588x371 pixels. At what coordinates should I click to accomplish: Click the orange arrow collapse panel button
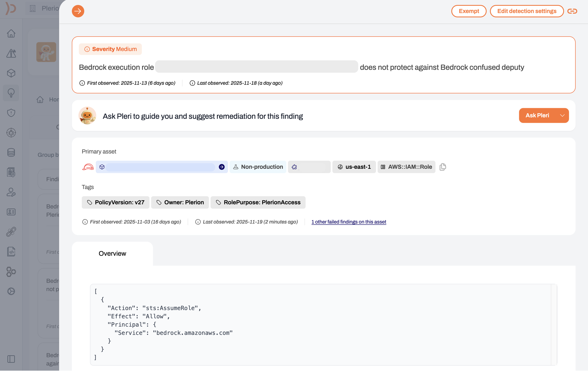click(78, 11)
